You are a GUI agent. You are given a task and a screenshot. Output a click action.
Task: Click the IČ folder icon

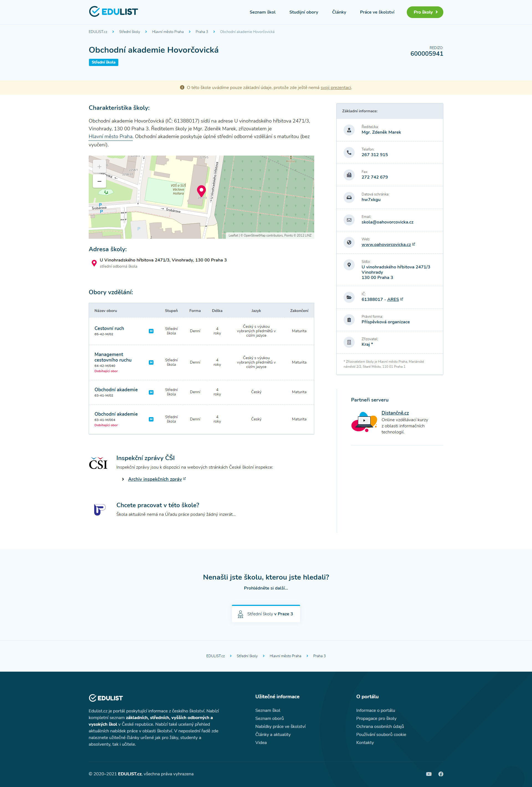click(349, 297)
